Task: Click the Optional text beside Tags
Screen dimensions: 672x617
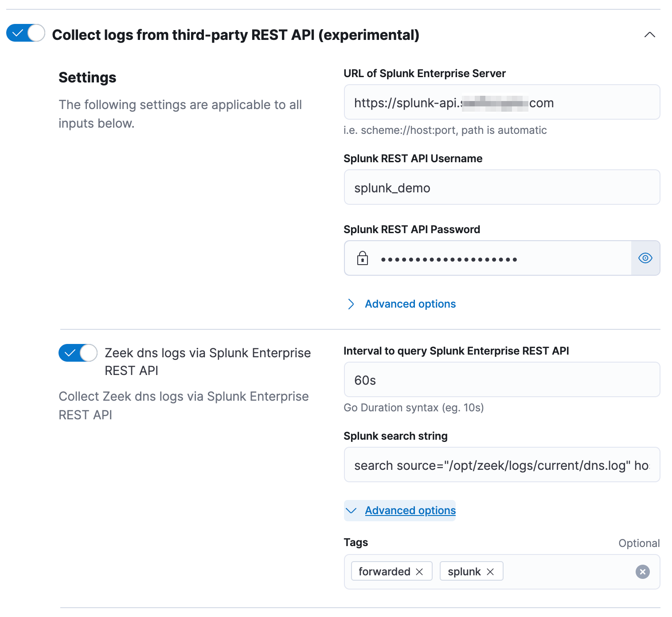Action: [x=639, y=543]
